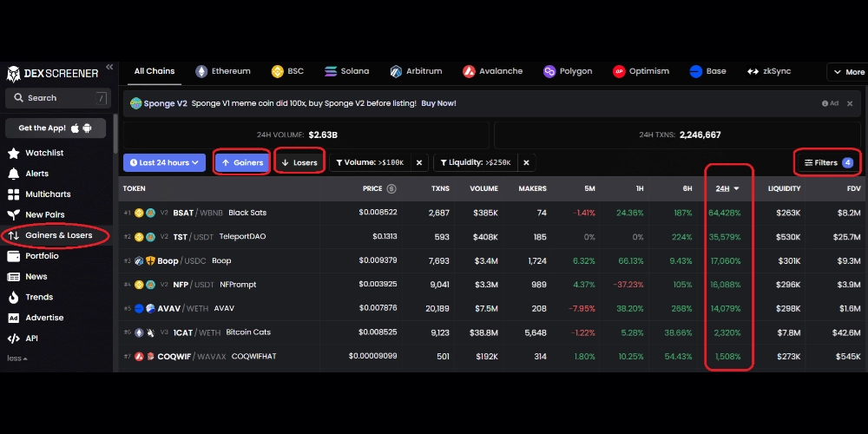This screenshot has height=434, width=868.
Task: Click the Ad info label
Action: click(x=830, y=103)
